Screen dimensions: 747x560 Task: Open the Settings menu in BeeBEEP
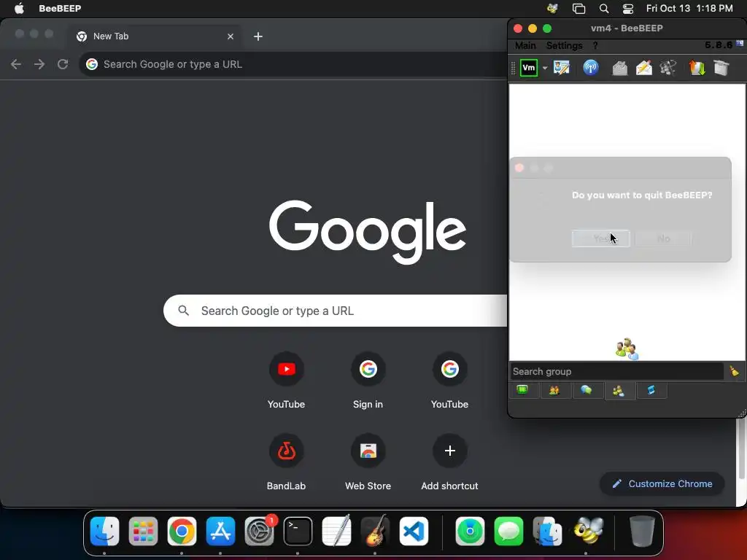point(564,45)
